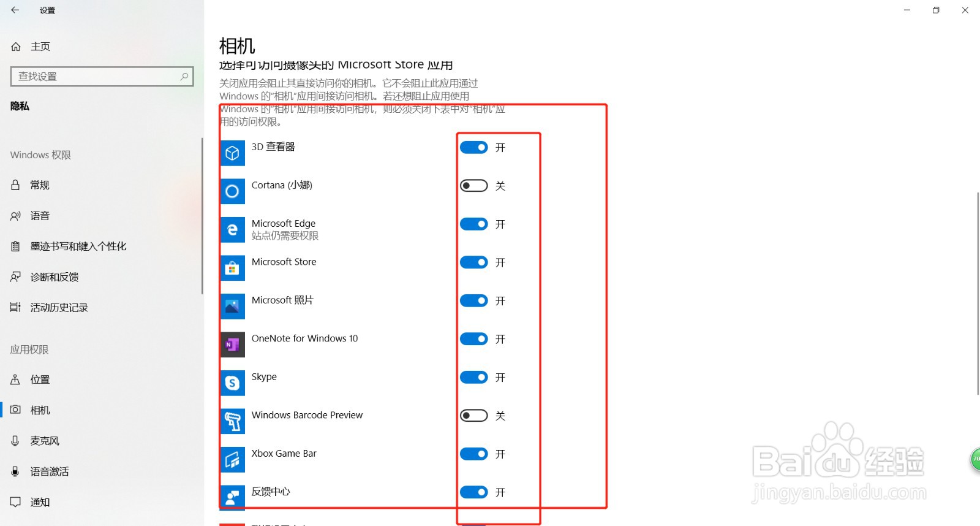Click the 3D 查看器 app icon
980x526 pixels.
point(232,153)
